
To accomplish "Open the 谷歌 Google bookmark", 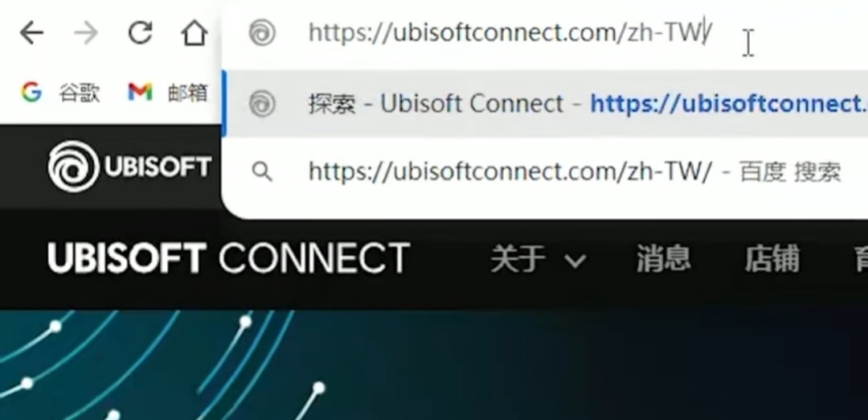I will pyautogui.click(x=60, y=92).
